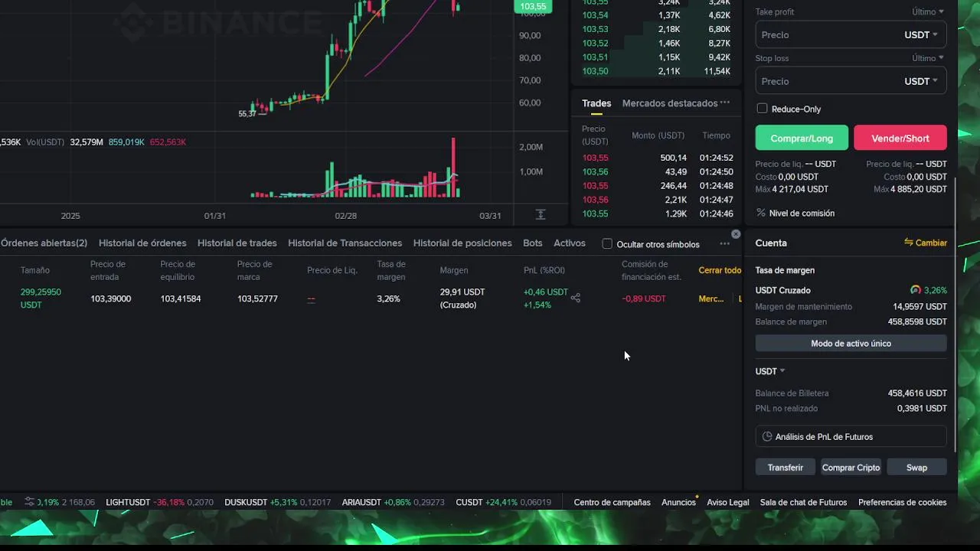Switch to the Trades tab
Viewport: 980px width, 551px height.
pos(596,103)
